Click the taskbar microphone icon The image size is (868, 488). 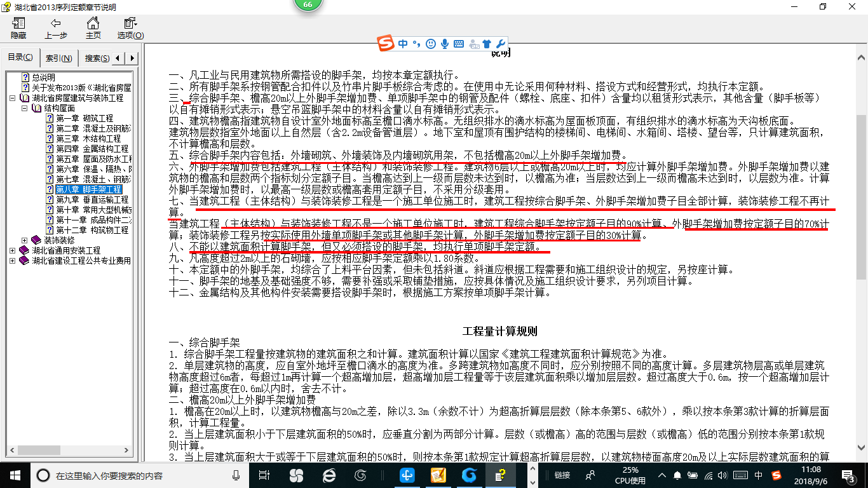tap(236, 475)
